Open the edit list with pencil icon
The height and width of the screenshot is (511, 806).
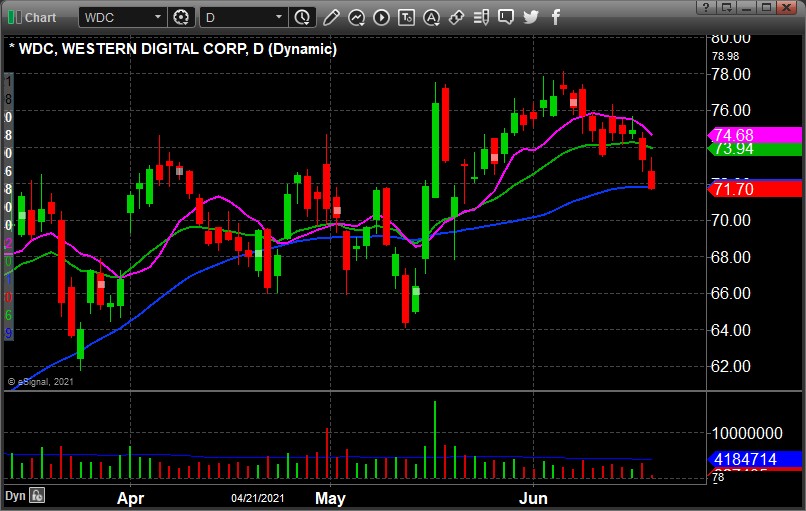(481, 17)
